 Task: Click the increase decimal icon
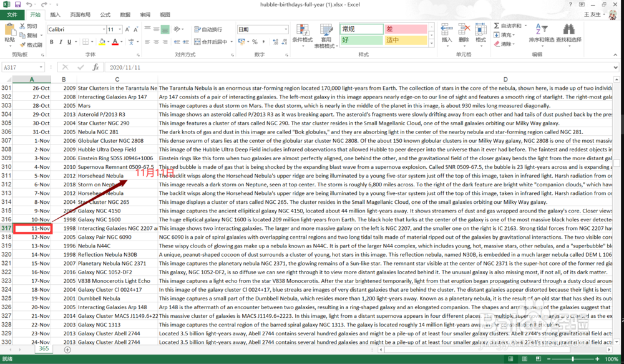pos(275,42)
